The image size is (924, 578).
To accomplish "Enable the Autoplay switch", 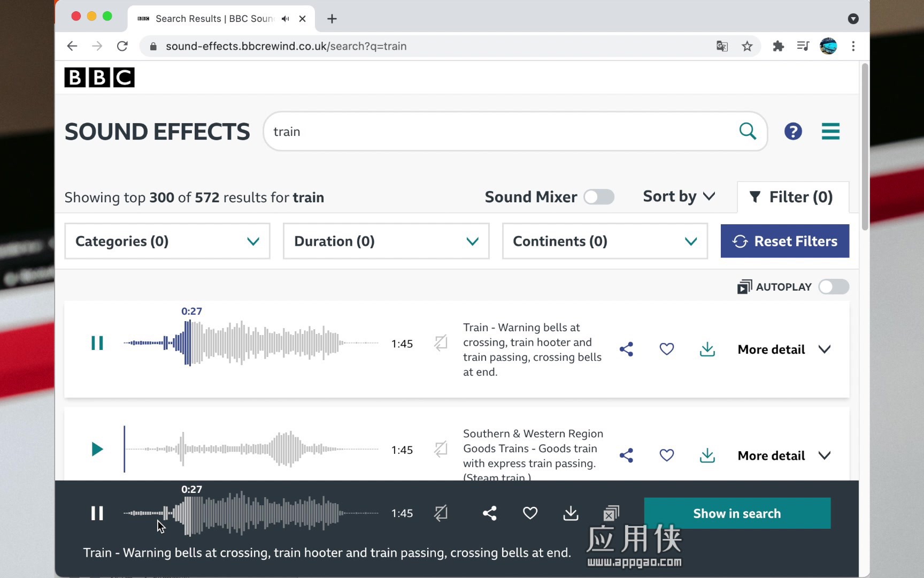I will 834,287.
